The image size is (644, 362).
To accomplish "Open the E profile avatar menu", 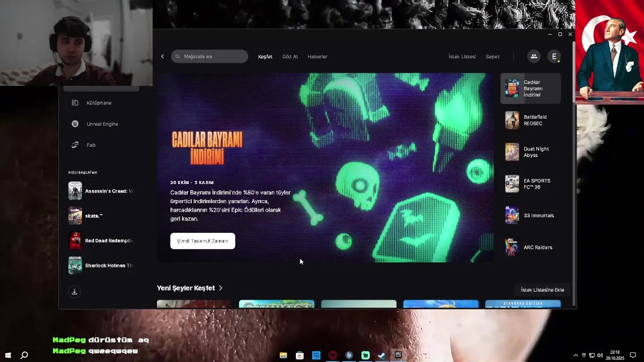I will click(554, 56).
